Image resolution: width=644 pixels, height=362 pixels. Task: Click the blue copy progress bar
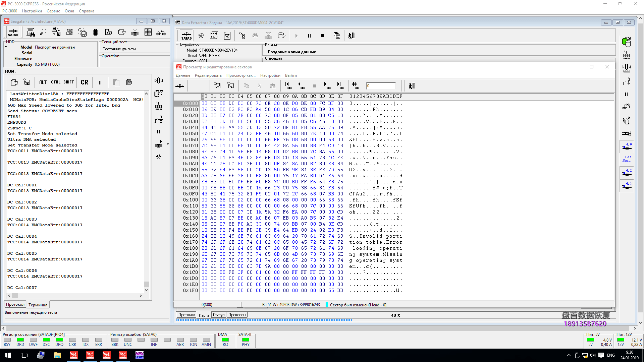(x=264, y=320)
